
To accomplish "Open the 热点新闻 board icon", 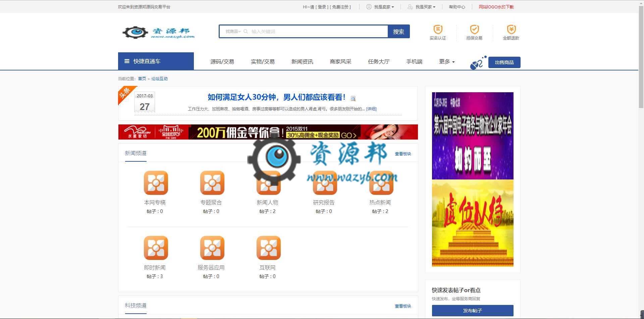I will [381, 183].
